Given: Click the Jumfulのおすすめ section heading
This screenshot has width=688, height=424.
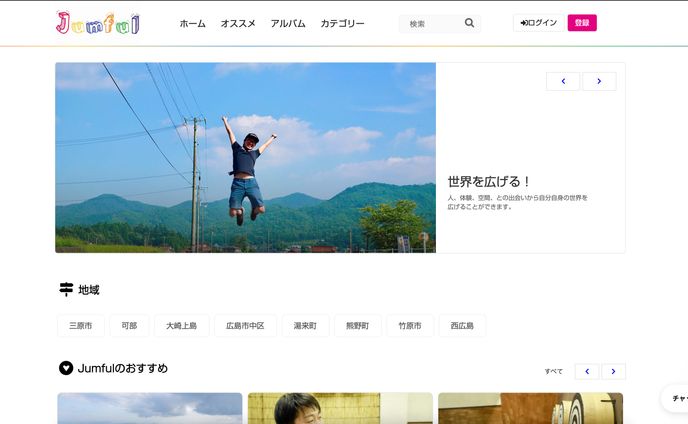Looking at the screenshot, I should [x=122, y=368].
